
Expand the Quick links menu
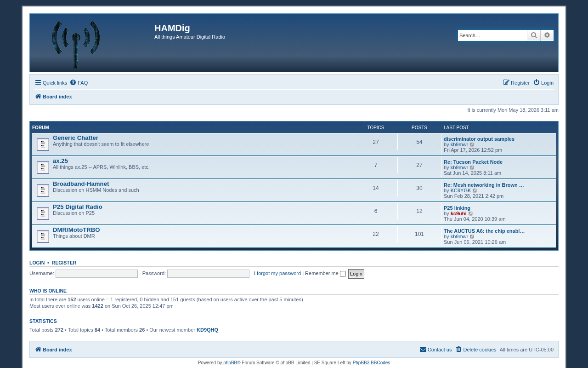coord(51,83)
